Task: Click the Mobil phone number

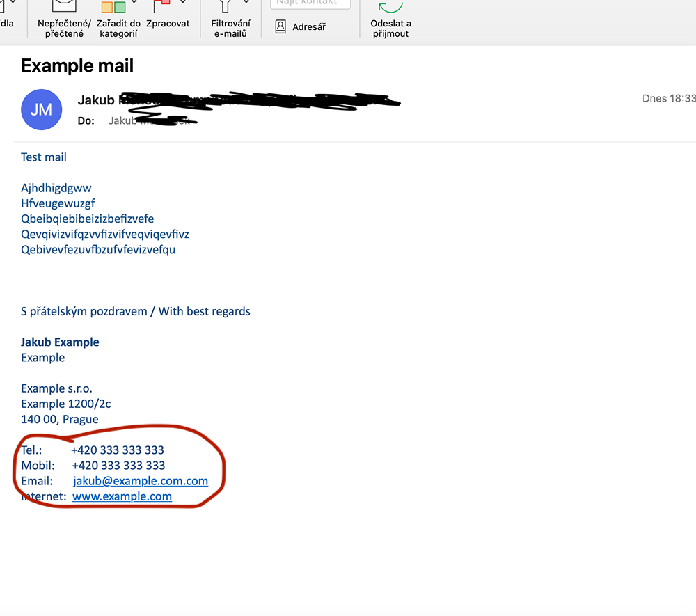Action: coord(118,466)
